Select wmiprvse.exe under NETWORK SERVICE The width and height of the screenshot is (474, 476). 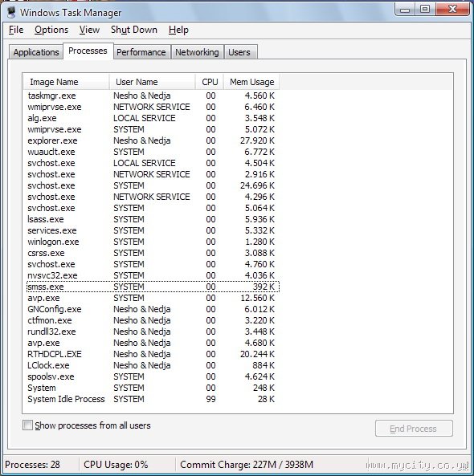click(x=153, y=107)
